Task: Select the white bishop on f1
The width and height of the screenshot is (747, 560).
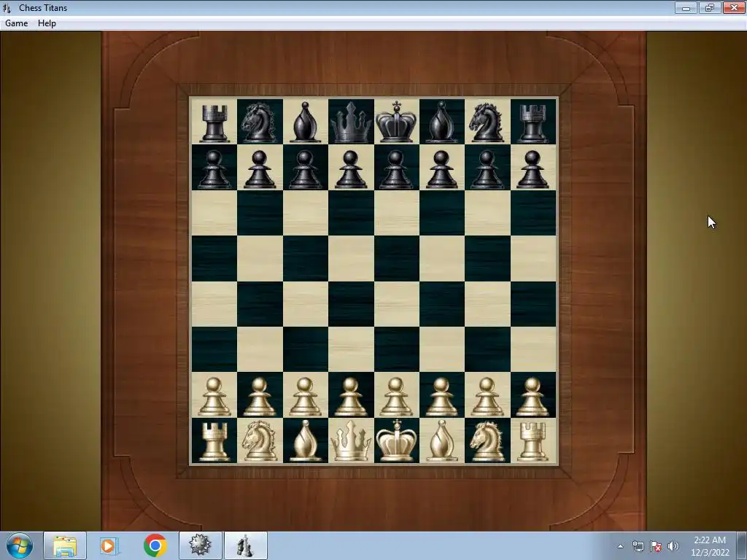Action: click(x=441, y=441)
